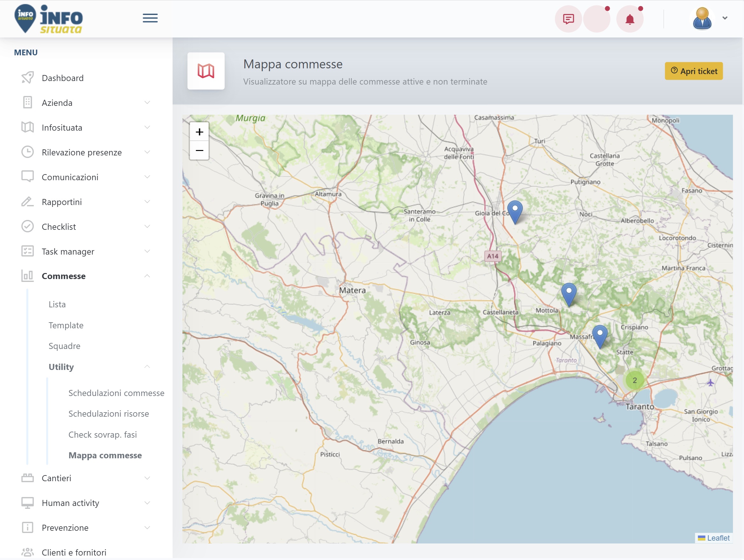Screen dimensions: 744x560
Task: Open the chat messages icon
Action: tap(568, 19)
